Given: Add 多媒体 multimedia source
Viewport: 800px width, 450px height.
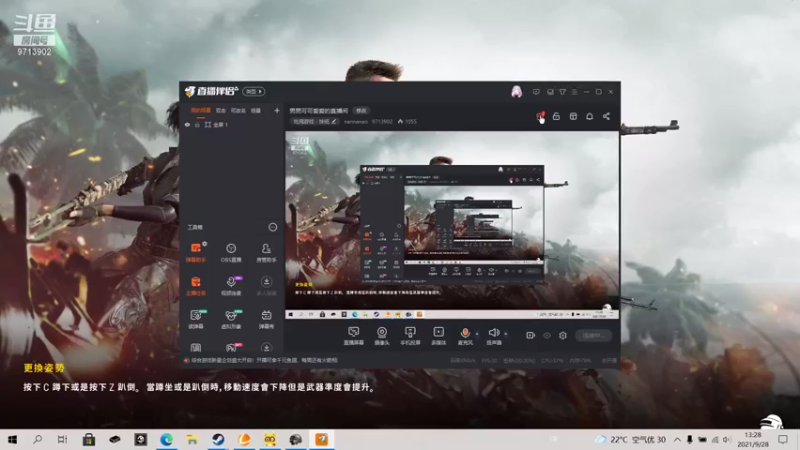Looking at the screenshot, I should [x=439, y=336].
